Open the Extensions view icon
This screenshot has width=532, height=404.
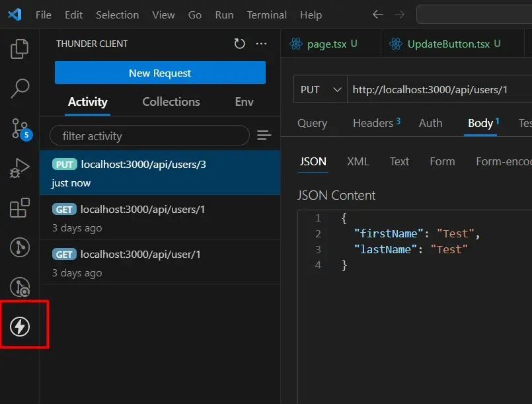(x=20, y=207)
